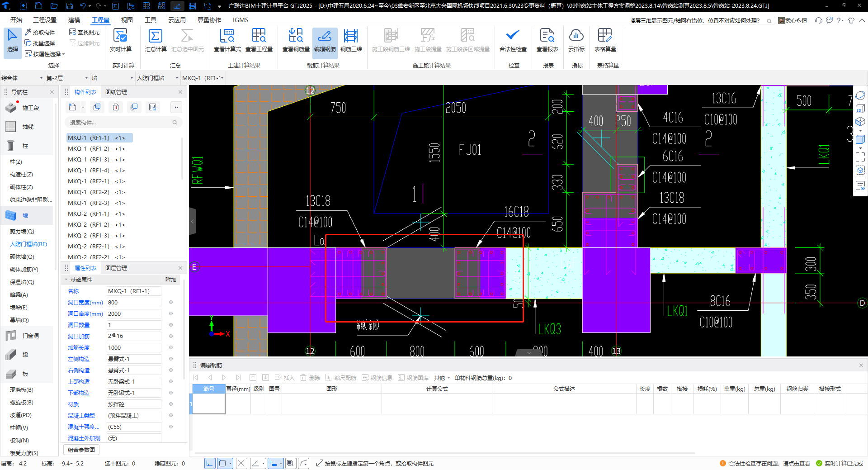
Task: Open the 开始 ribbon tab
Action: (x=16, y=20)
